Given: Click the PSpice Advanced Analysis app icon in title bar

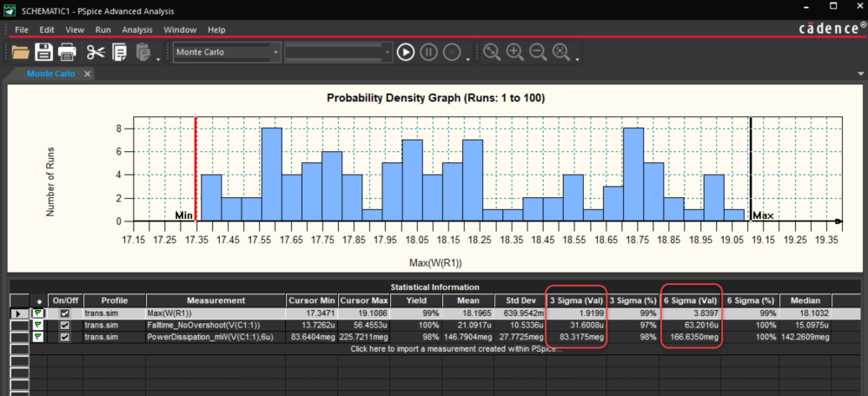Looking at the screenshot, I should tap(10, 10).
